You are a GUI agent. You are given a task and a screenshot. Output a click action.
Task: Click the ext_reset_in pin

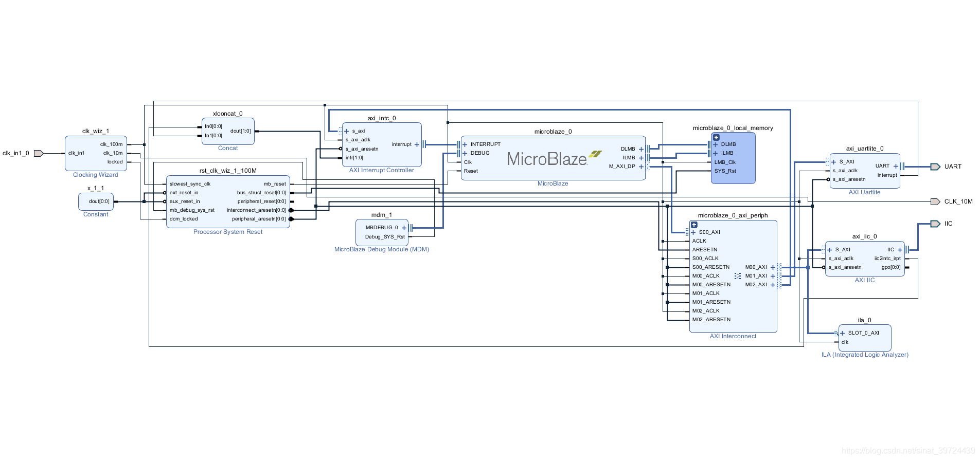[184, 193]
